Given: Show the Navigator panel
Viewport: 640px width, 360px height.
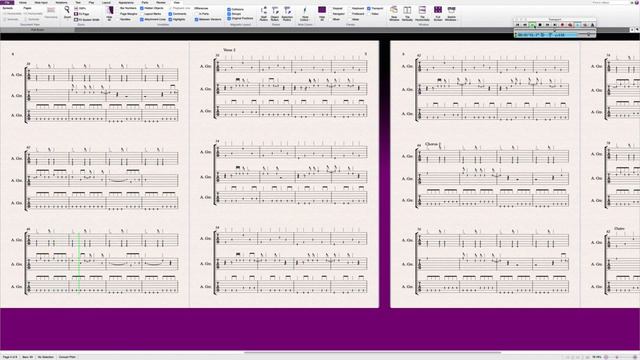Looking at the screenshot, I should click(338, 14).
